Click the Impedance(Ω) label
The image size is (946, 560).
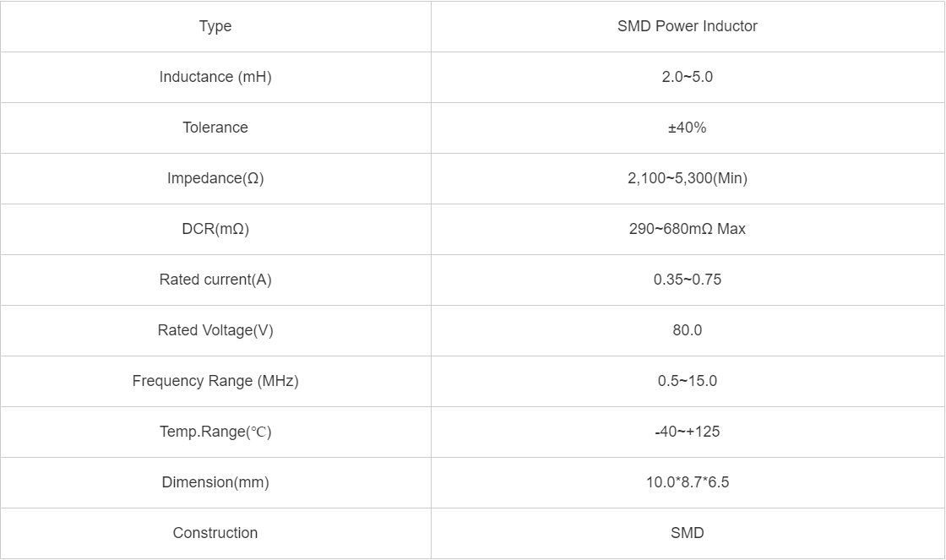(x=215, y=178)
